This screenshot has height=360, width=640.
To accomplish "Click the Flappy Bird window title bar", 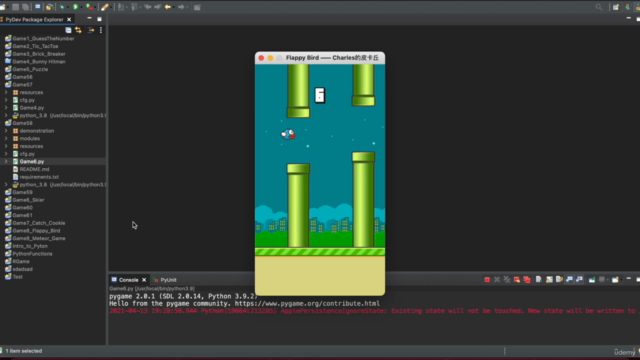I will (320, 58).
